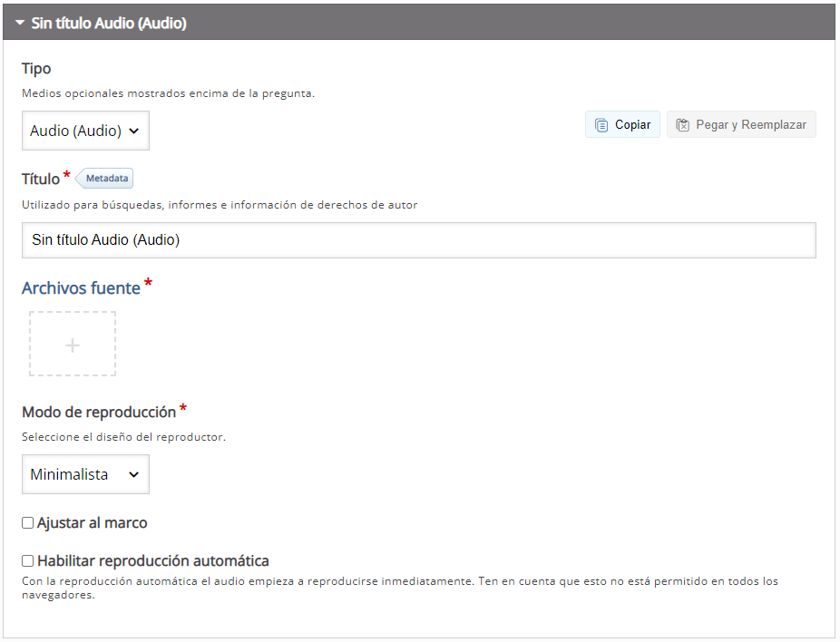Click the plus icon to add source file
This screenshot has width=840, height=642.
(x=73, y=345)
